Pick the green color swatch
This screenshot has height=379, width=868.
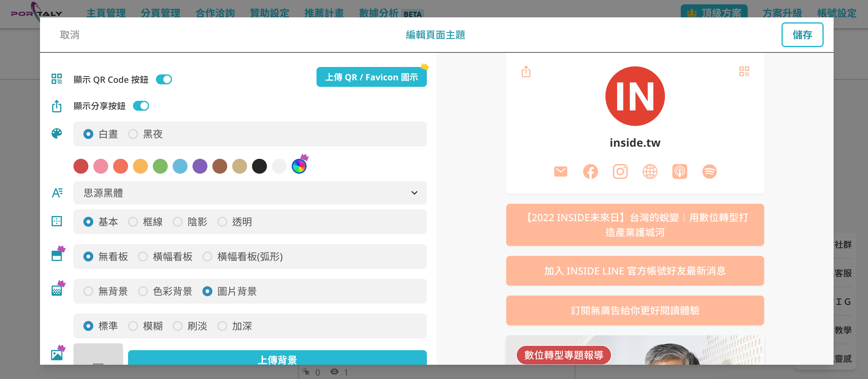tap(160, 166)
